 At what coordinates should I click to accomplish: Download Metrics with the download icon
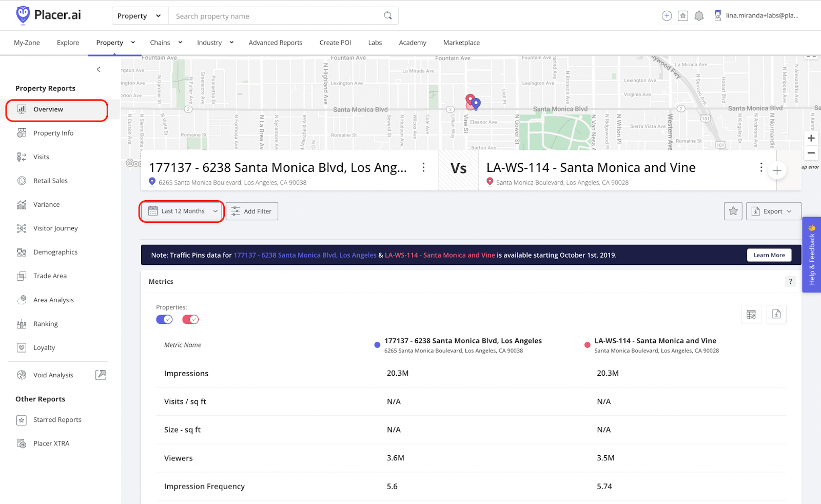tap(776, 314)
